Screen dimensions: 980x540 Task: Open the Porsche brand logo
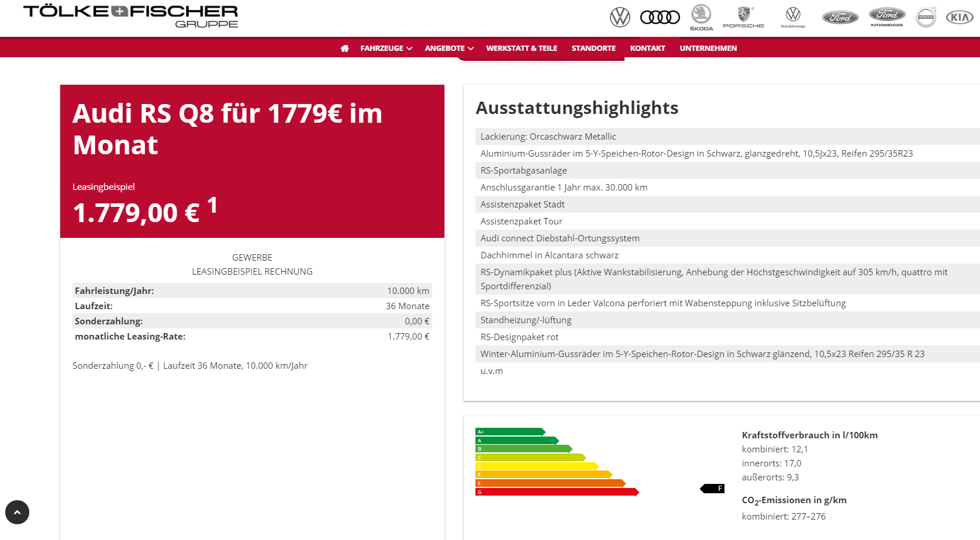744,18
